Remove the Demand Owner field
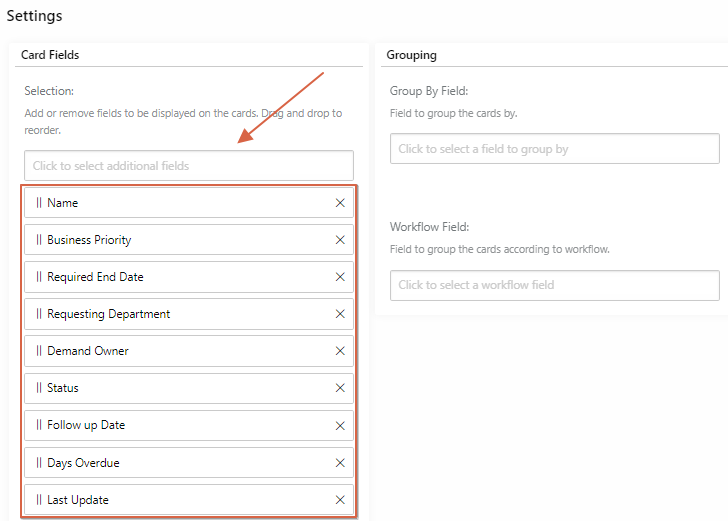Viewport: 728px width, 521px height. point(340,351)
